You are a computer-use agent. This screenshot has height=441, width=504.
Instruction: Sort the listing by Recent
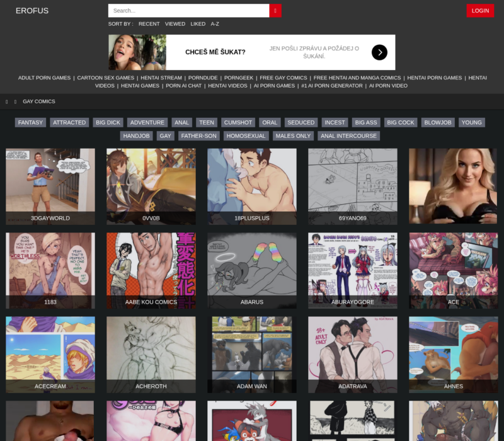tap(149, 24)
